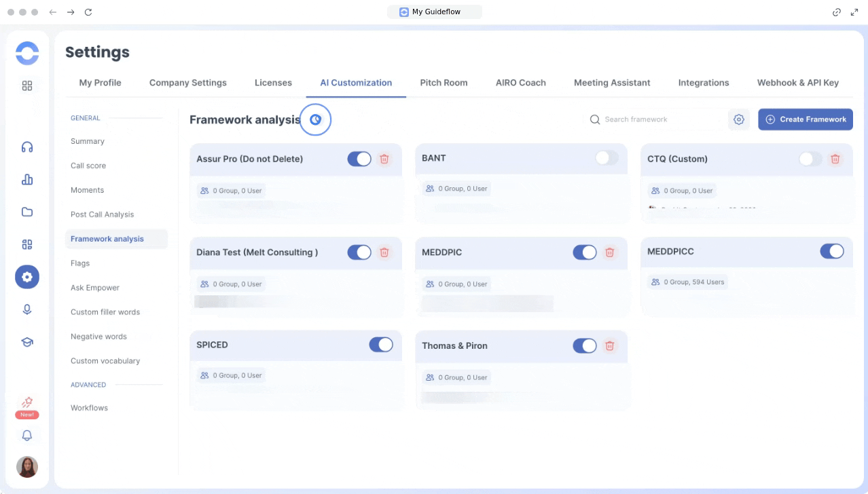The width and height of the screenshot is (868, 494).
Task: Enable the BANT framework toggle
Action: pyautogui.click(x=607, y=158)
